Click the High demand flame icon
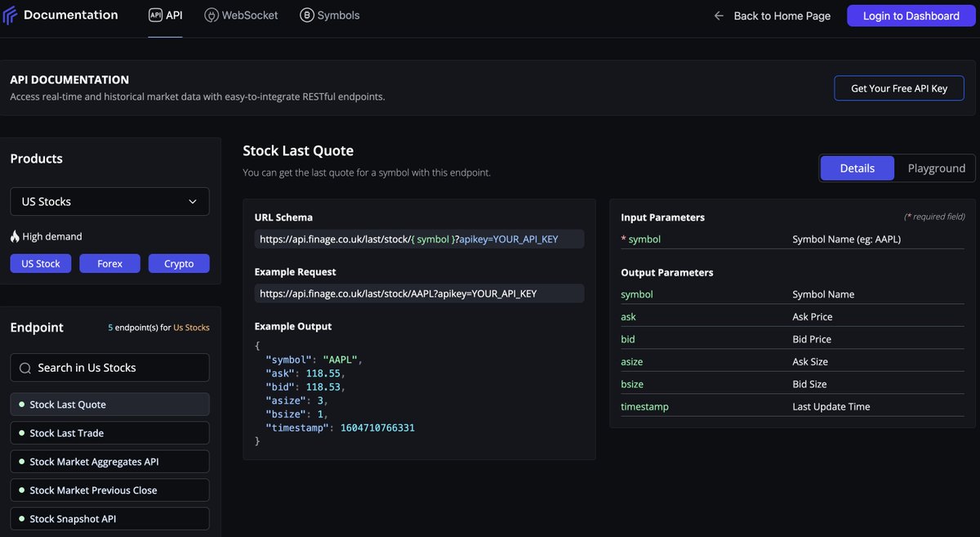980x537 pixels. [15, 236]
